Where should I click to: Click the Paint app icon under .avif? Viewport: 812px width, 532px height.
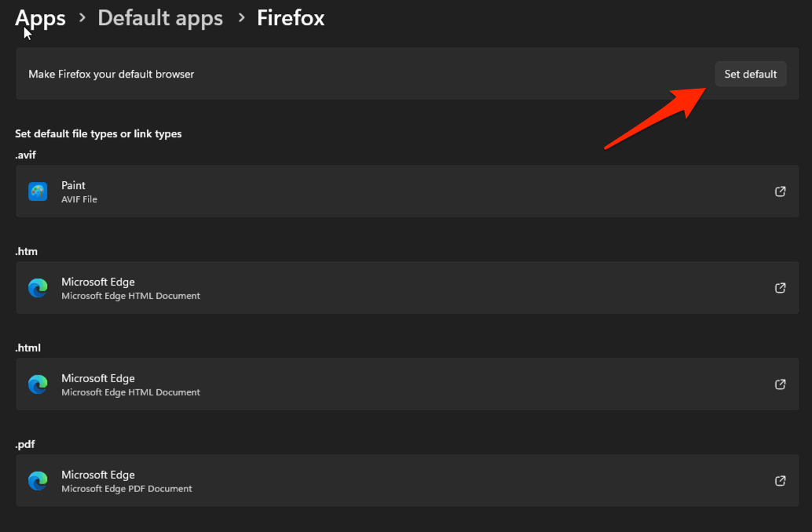(x=38, y=191)
